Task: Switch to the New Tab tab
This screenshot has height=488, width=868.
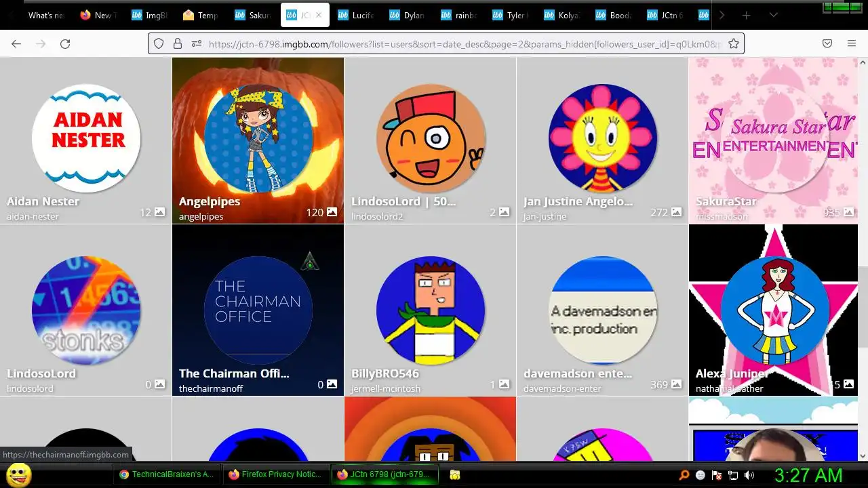Action: point(98,15)
